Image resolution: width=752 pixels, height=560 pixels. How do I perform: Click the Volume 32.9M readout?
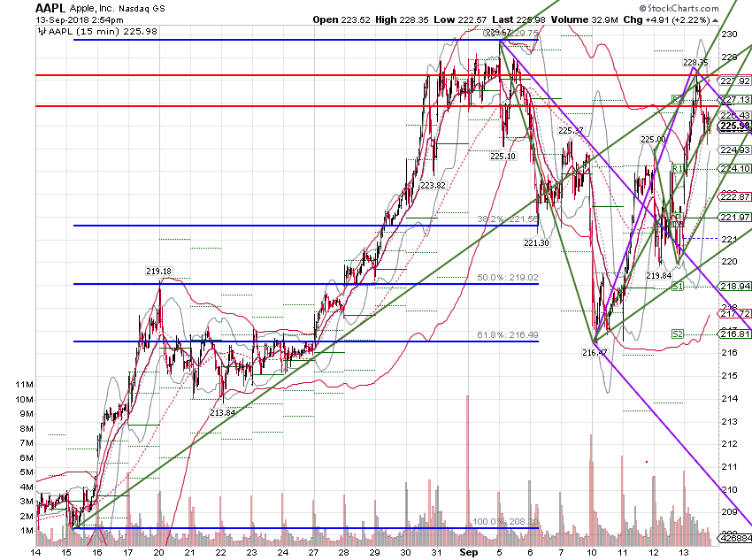pos(585,19)
